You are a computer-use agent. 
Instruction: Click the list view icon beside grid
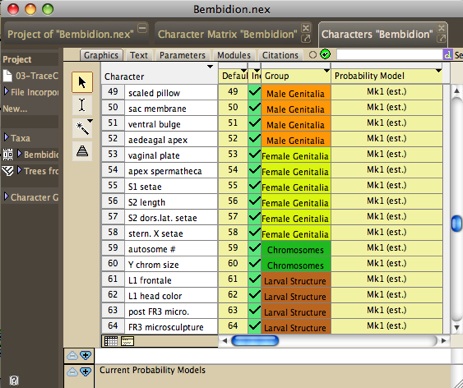[127, 341]
